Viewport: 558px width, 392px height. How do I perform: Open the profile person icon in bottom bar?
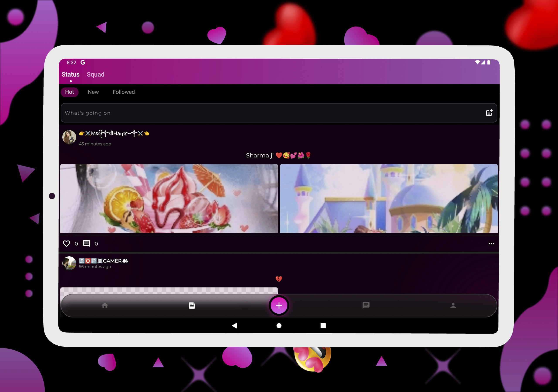tap(453, 306)
